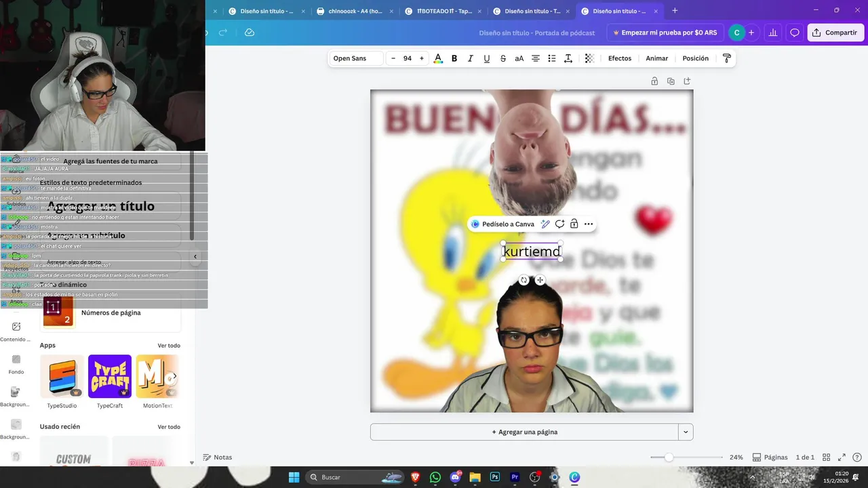Add Números de página element
This screenshot has height=488, width=868.
point(111,312)
